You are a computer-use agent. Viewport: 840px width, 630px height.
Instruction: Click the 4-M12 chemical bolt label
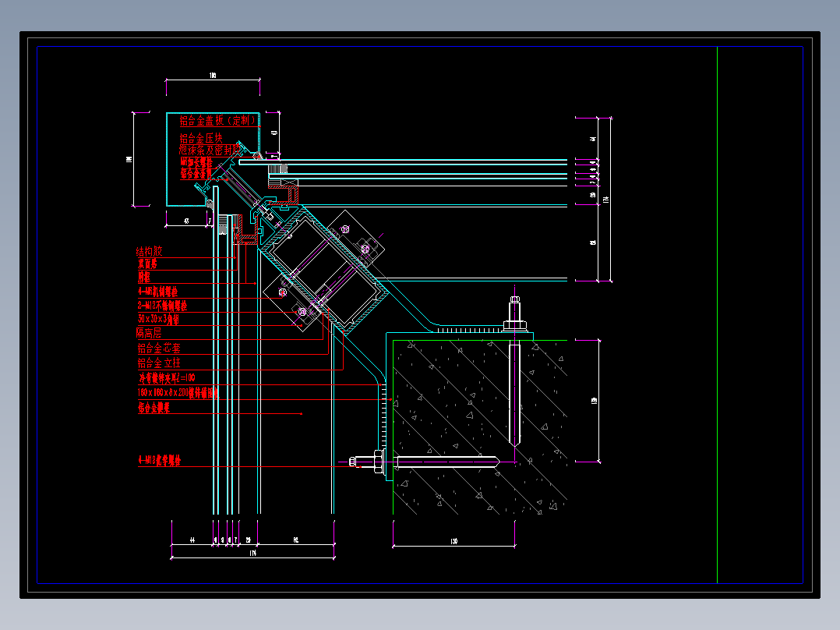pos(160,460)
